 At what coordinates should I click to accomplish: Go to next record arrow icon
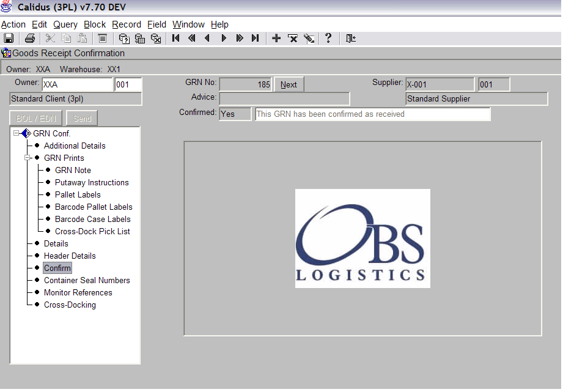[224, 38]
